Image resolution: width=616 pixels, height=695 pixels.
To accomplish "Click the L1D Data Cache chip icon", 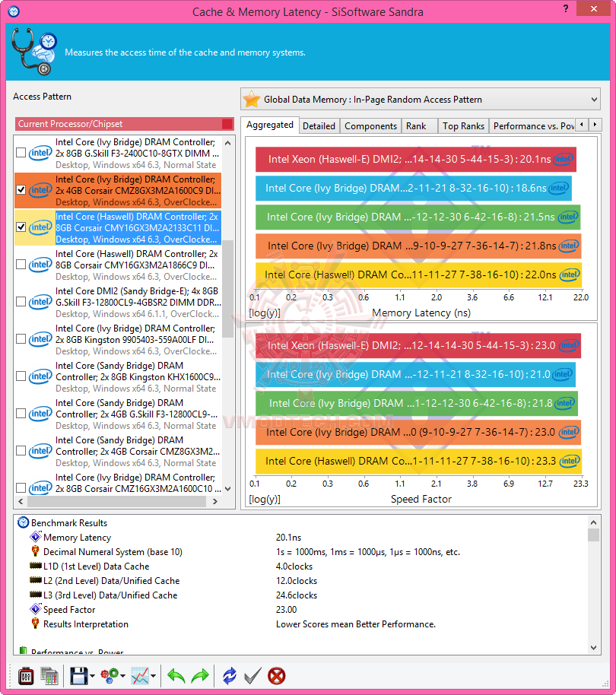I will (x=36, y=565).
